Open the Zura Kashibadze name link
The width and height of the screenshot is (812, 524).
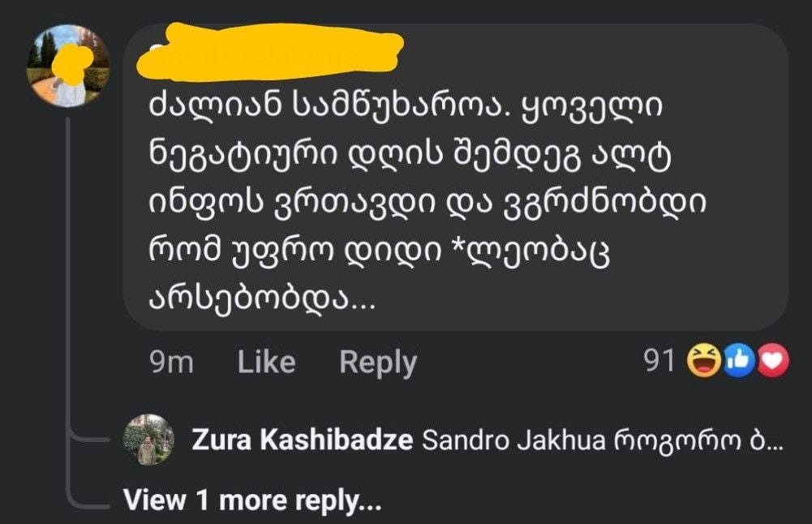point(303,440)
